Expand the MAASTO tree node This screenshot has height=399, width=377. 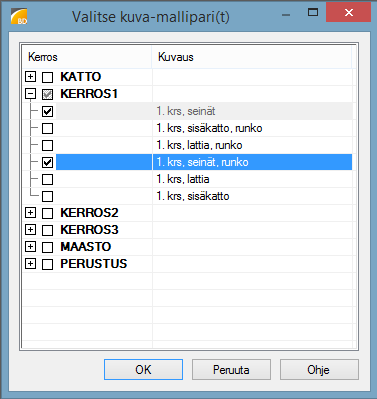click(x=30, y=247)
